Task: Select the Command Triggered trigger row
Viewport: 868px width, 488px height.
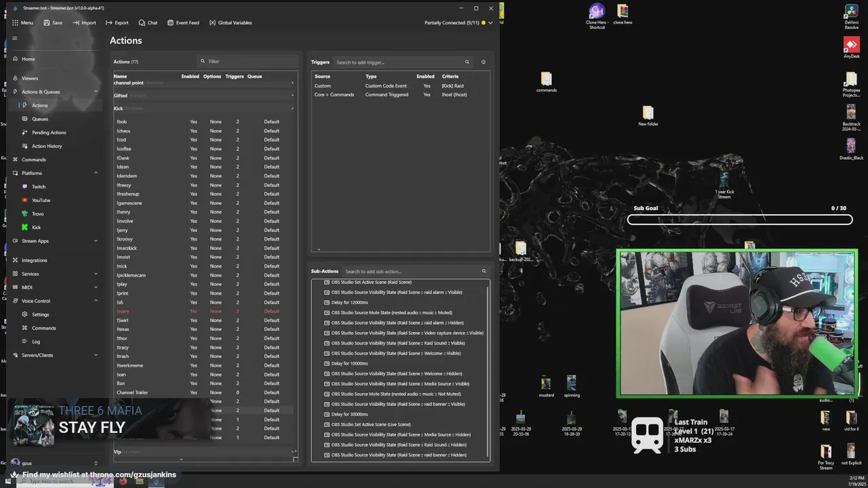Action: point(400,95)
